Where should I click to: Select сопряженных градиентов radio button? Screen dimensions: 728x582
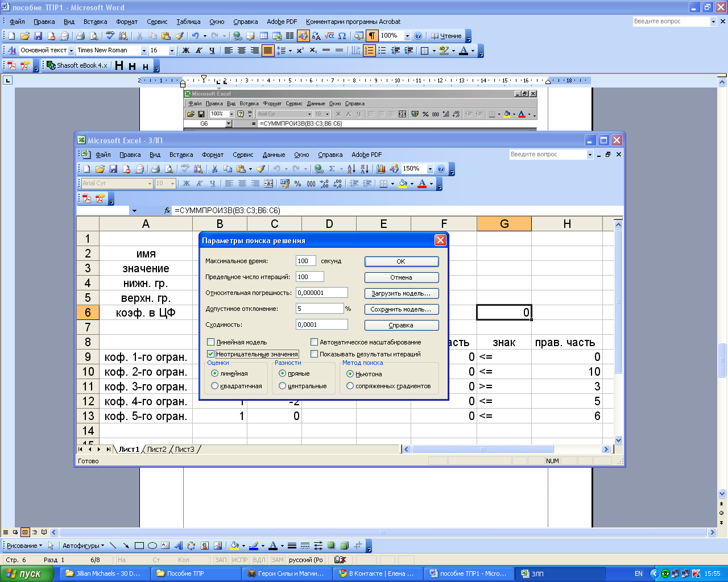pyautogui.click(x=350, y=386)
